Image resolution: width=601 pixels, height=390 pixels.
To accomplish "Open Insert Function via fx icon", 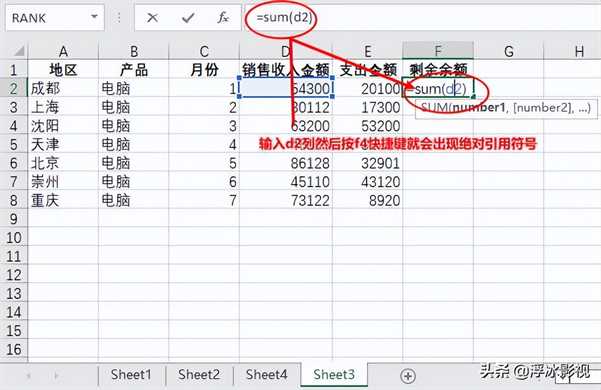I will click(223, 18).
